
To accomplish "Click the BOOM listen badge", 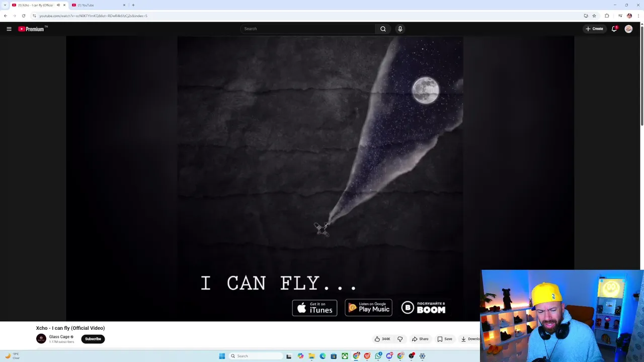I will [x=424, y=308].
